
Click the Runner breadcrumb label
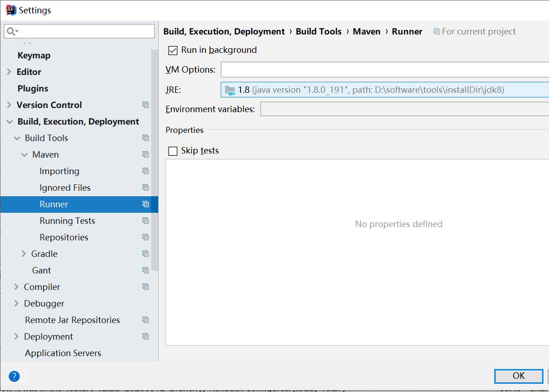click(407, 32)
